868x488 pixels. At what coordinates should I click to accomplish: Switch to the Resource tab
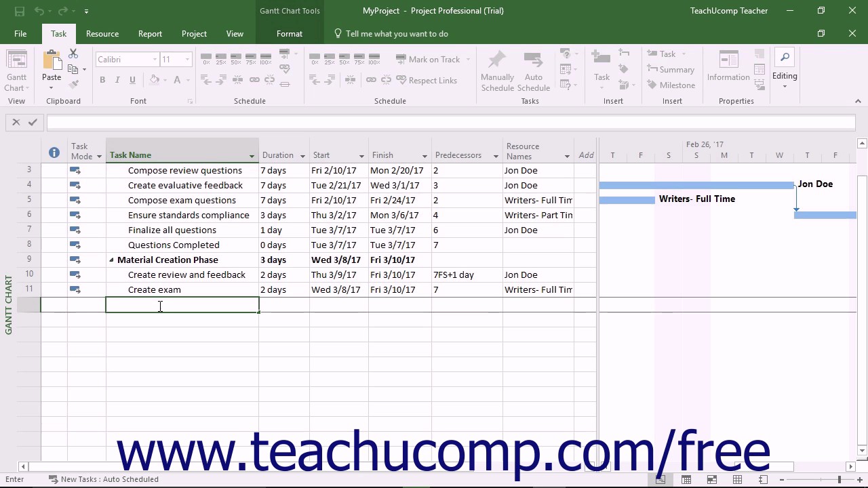coord(102,34)
